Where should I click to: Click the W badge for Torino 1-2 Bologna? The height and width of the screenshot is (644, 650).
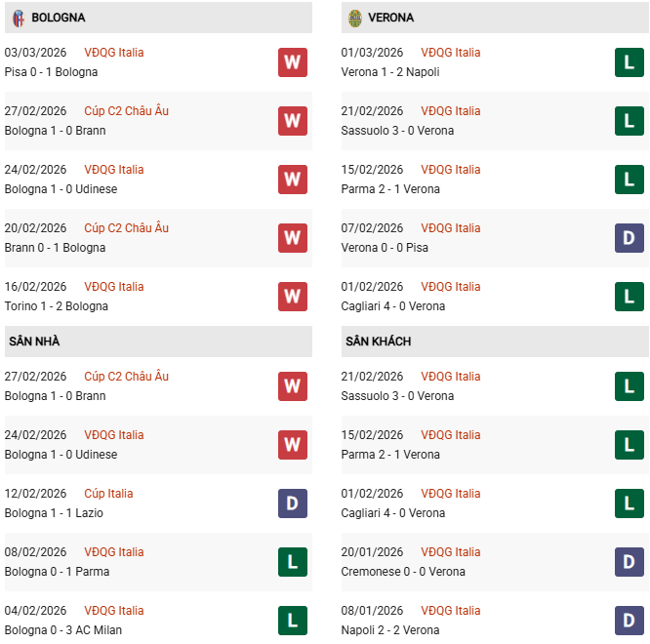pos(292,297)
